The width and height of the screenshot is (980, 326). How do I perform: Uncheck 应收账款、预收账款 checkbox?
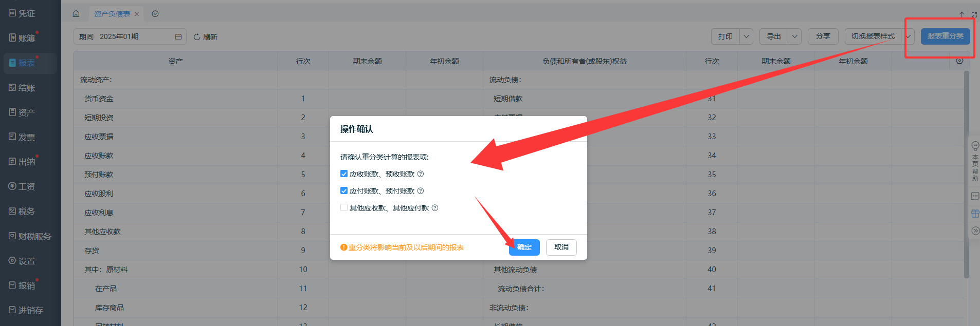[344, 174]
